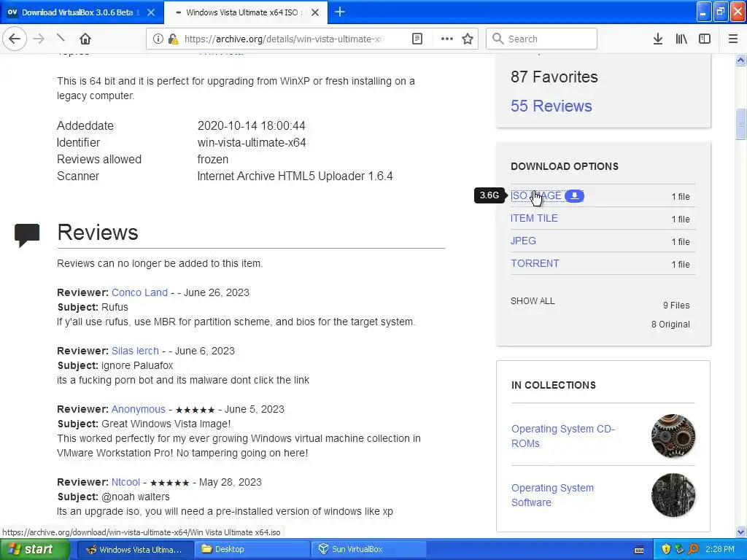
Task: Open Operating System CD-ROMs collection
Action: [x=562, y=436]
